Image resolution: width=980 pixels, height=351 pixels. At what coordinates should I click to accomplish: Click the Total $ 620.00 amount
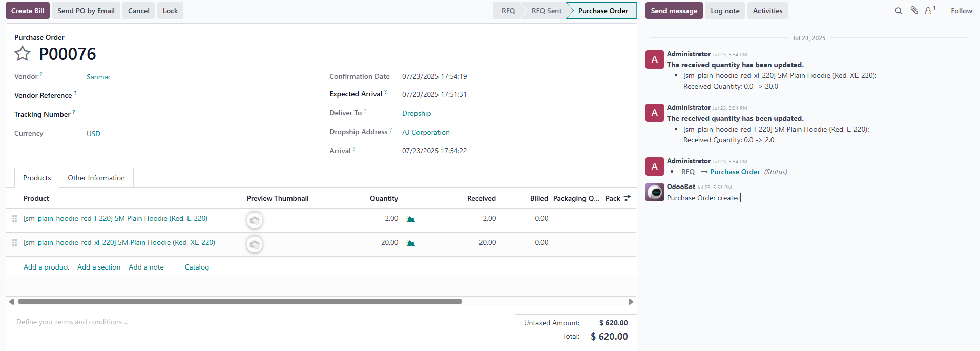609,337
